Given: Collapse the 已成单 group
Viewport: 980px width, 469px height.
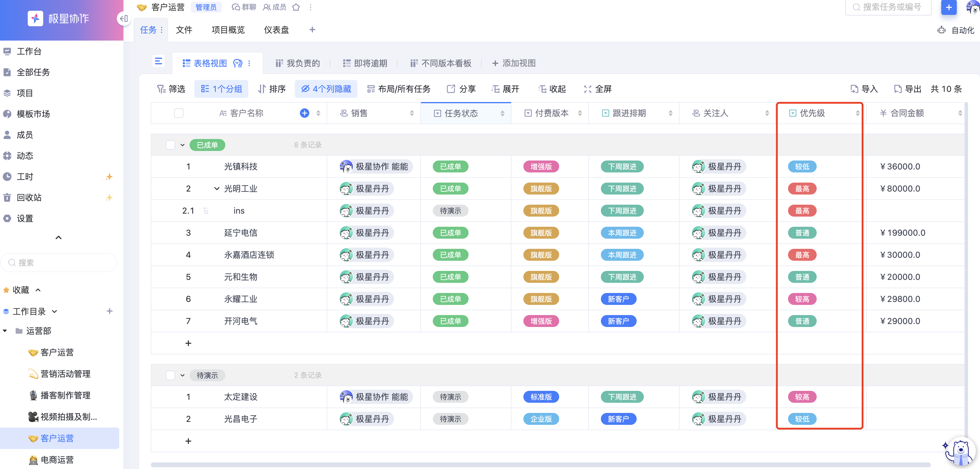Looking at the screenshot, I should coord(183,145).
